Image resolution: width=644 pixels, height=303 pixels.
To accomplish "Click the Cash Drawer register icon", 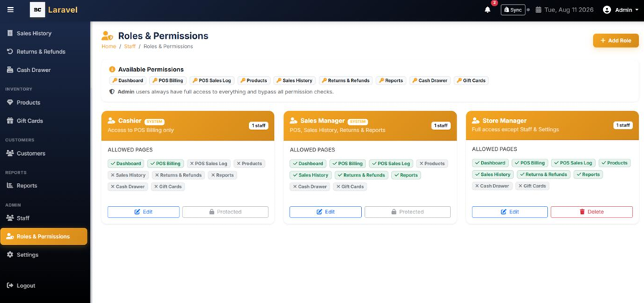I will [x=10, y=70].
